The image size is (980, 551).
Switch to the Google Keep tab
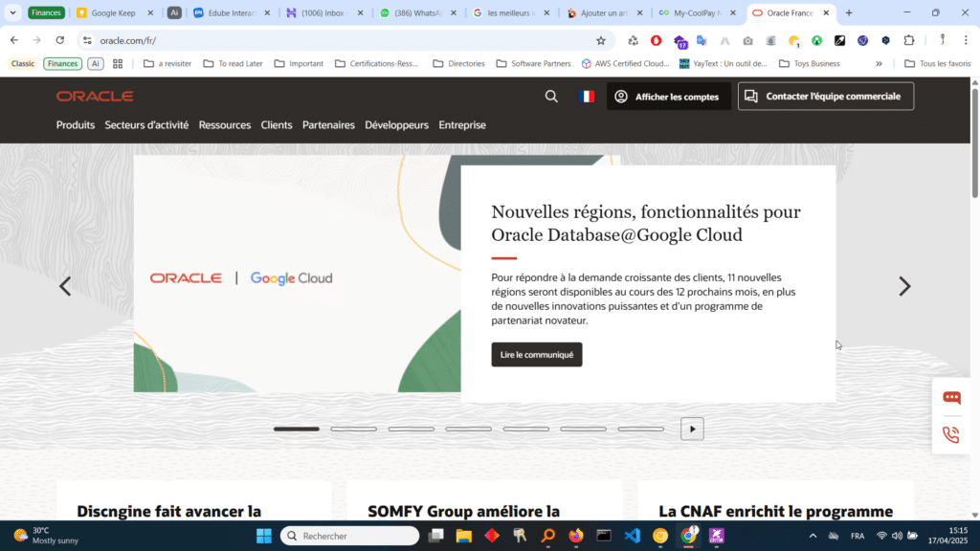114,12
